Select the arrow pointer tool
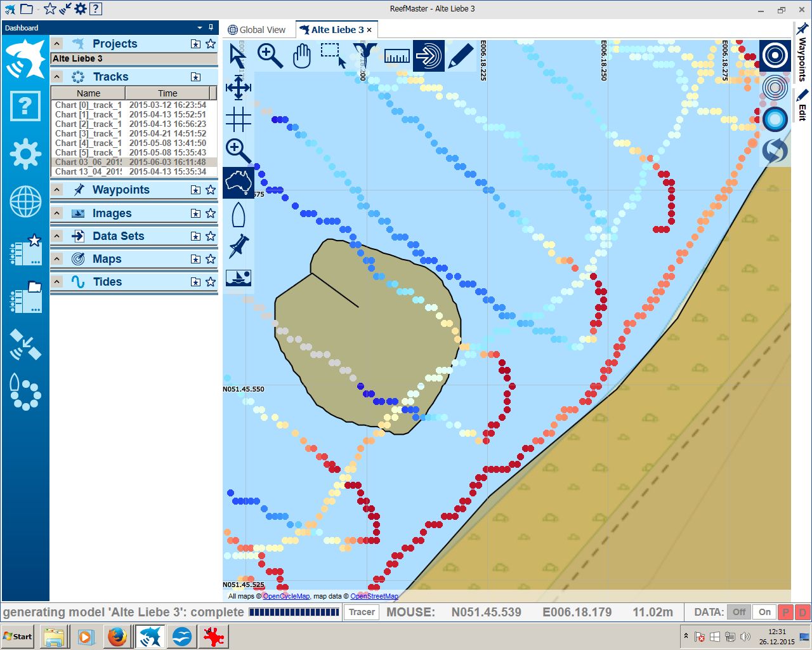The height and width of the screenshot is (650, 812). 238,56
